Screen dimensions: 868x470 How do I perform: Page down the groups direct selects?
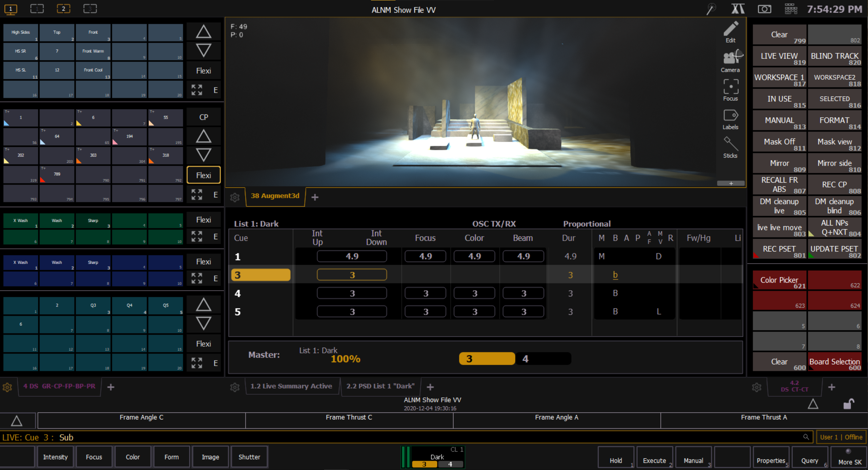coord(203,51)
